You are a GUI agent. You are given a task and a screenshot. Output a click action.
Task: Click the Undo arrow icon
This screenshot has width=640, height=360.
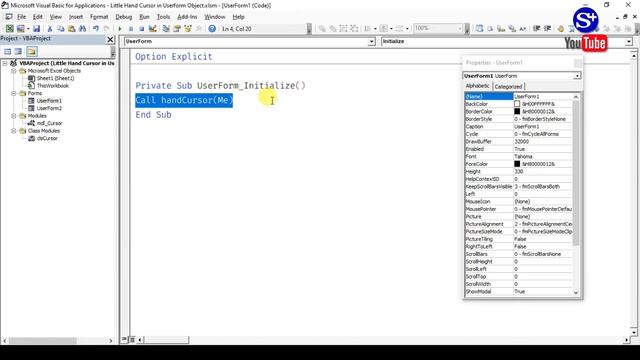click(96, 29)
